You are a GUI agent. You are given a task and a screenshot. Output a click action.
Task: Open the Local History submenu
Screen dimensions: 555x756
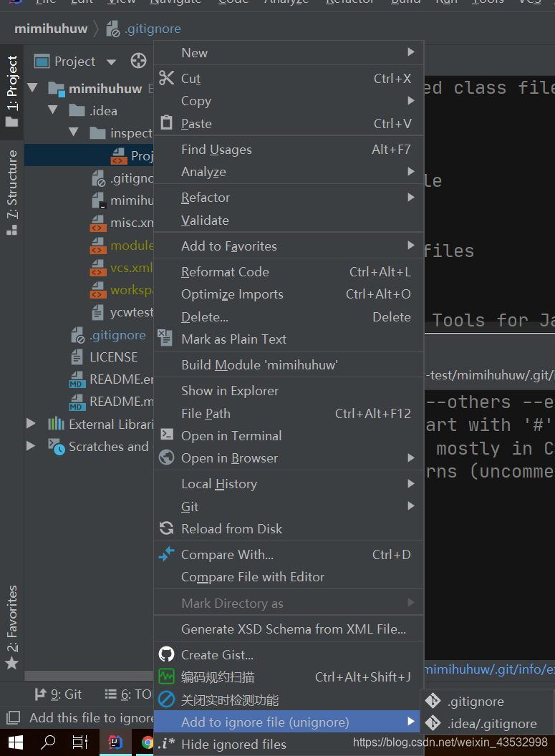[289, 483]
